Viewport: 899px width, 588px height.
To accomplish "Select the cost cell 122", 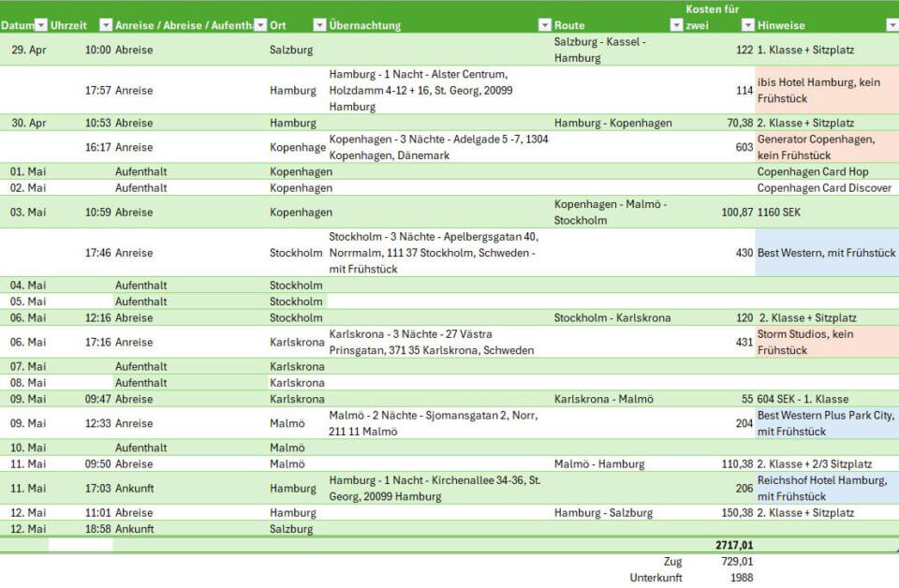I will pyautogui.click(x=719, y=50).
